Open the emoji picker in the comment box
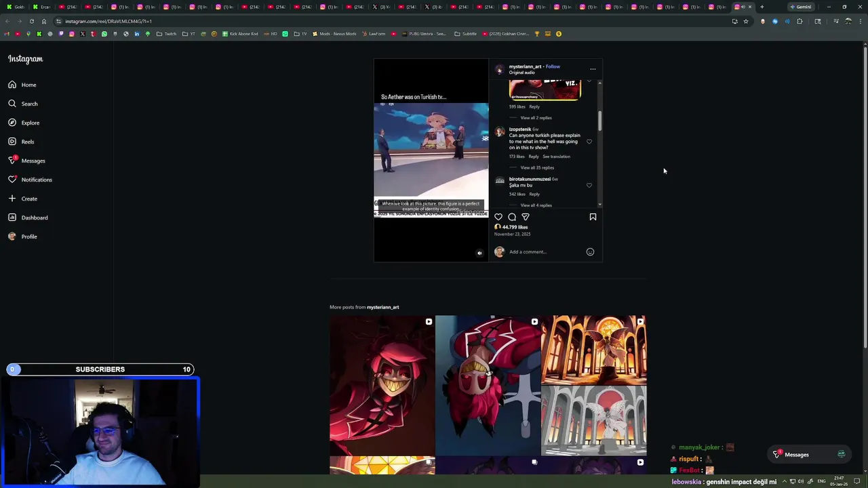This screenshot has width=868, height=488. tap(590, 251)
